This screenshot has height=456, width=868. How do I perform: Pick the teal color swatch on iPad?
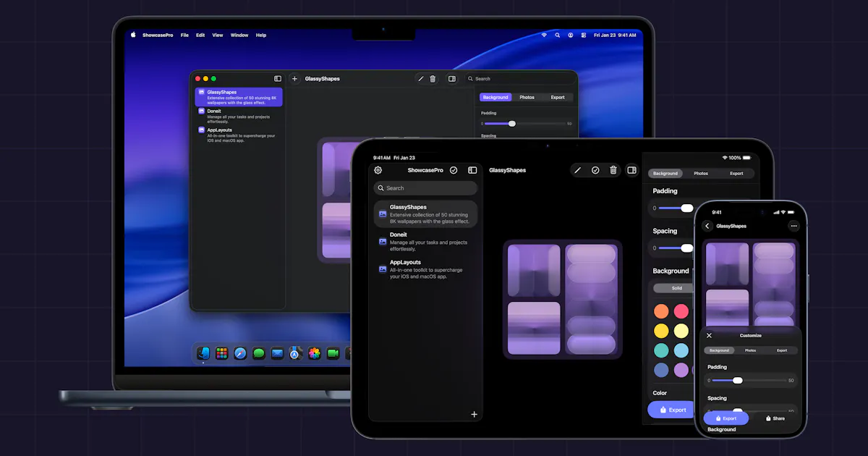point(661,350)
